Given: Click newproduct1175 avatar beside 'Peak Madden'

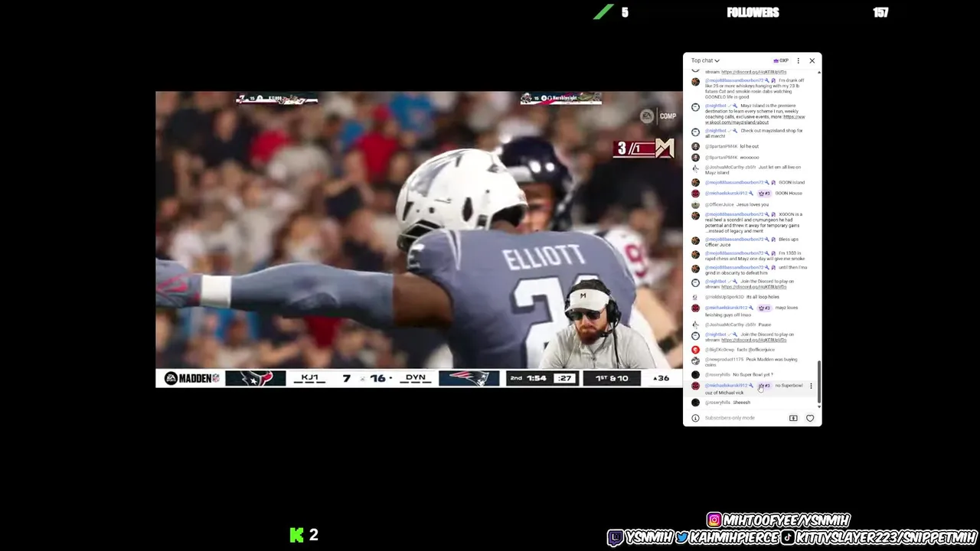Looking at the screenshot, I should tap(695, 360).
